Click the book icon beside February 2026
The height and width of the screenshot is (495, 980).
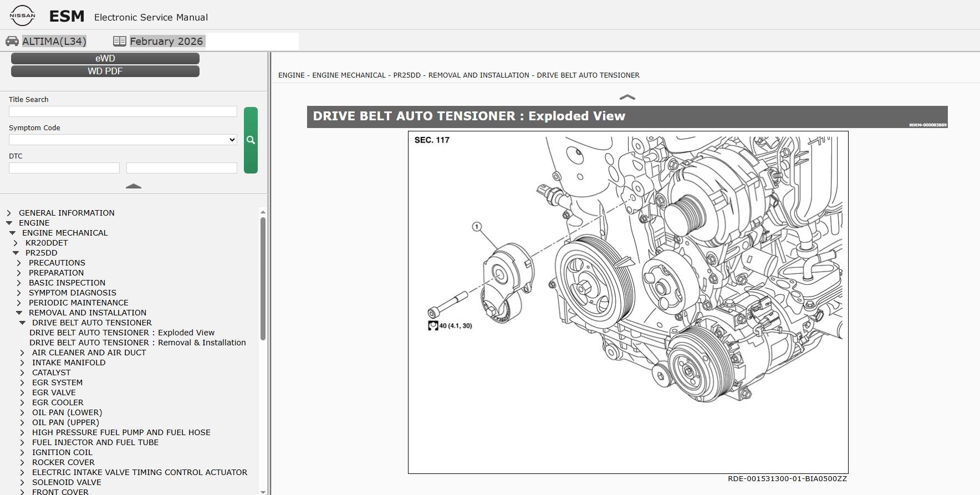(x=119, y=41)
